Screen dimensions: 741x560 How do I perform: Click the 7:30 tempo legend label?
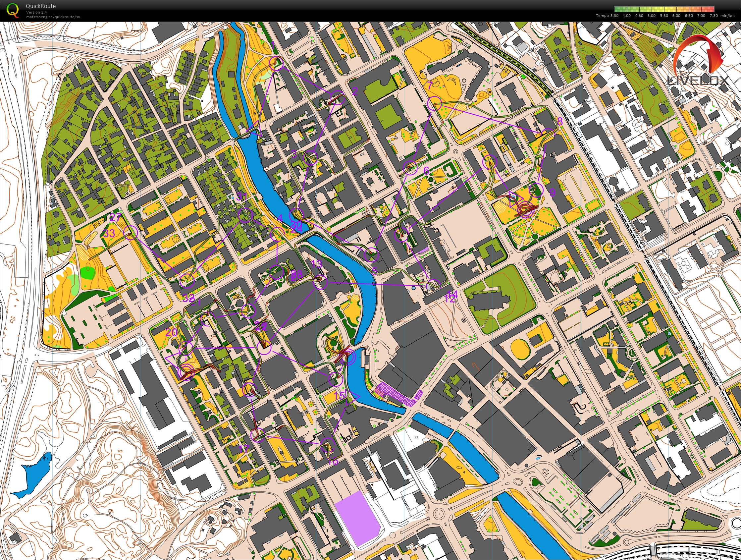click(714, 16)
